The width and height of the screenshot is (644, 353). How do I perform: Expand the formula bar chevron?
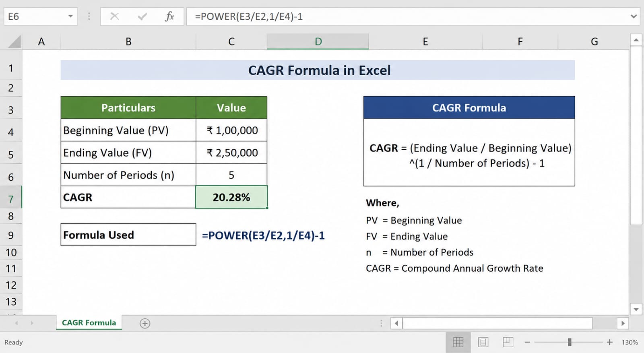click(x=634, y=17)
